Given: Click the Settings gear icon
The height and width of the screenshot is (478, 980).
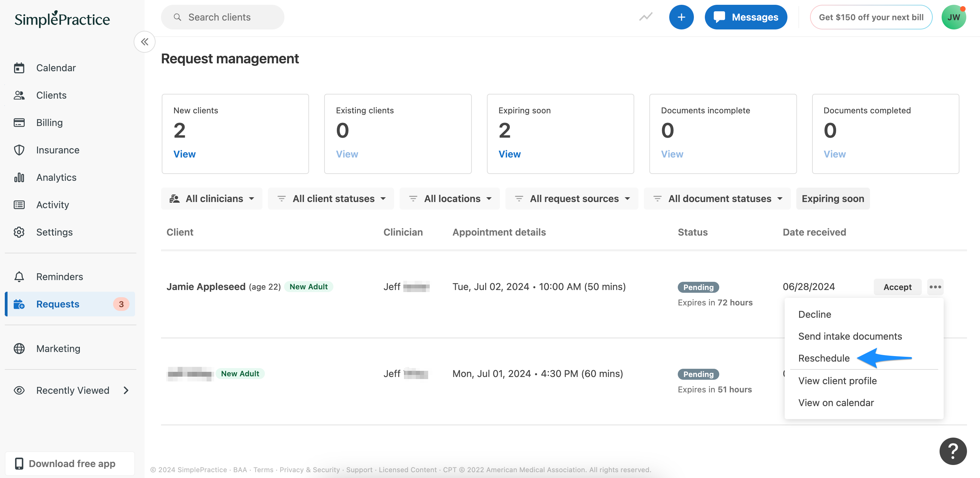Looking at the screenshot, I should [19, 232].
